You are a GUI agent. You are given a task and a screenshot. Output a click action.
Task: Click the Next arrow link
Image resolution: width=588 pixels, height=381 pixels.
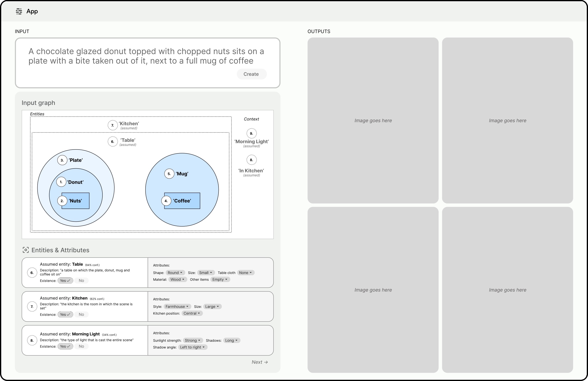tap(260, 362)
